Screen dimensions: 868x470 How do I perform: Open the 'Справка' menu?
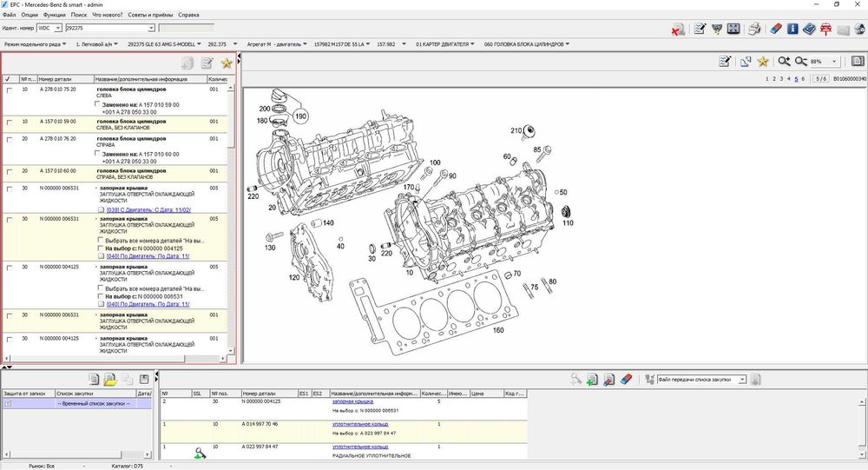click(188, 15)
